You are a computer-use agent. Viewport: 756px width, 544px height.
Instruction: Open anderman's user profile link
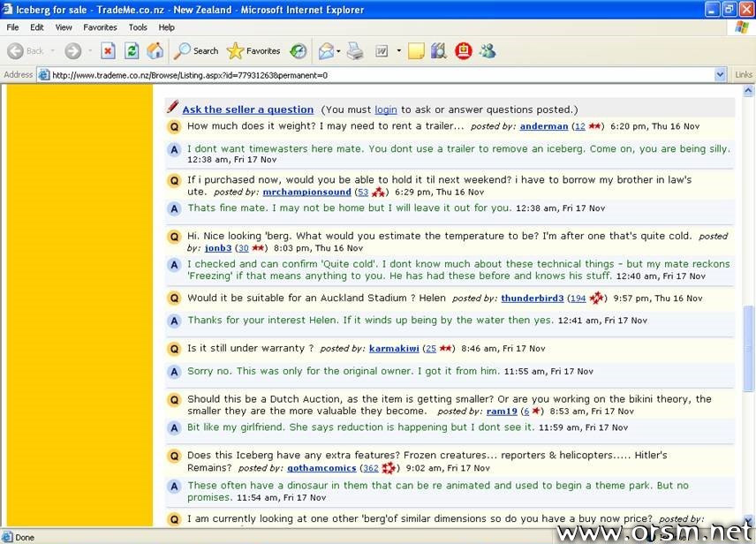(544, 126)
